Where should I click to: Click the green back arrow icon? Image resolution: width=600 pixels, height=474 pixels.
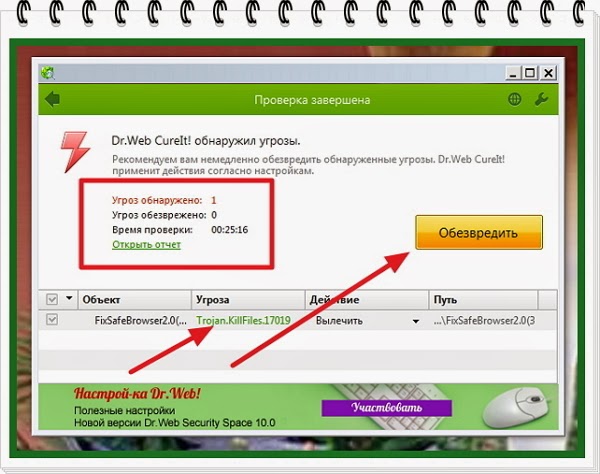click(52, 99)
